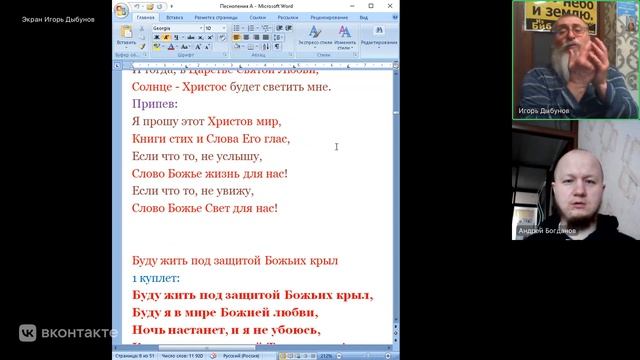Switch to the Разметка страницы tab
Viewport: 640px width, 360px height.
(x=216, y=18)
